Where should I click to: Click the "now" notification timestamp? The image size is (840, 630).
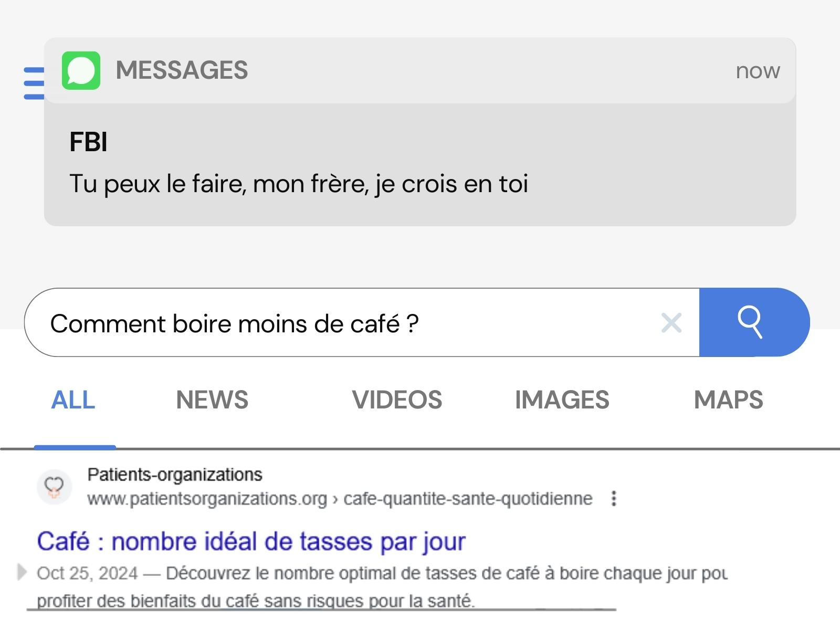[x=758, y=71]
